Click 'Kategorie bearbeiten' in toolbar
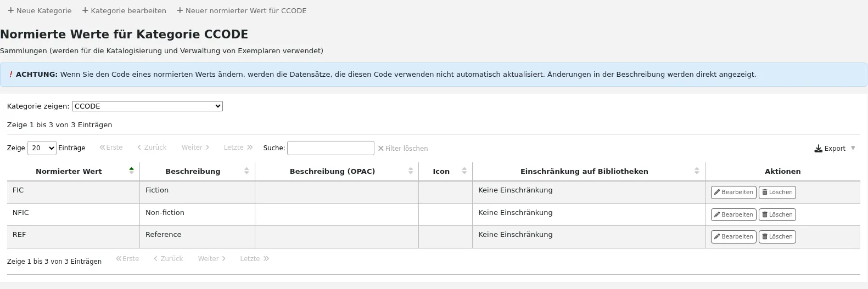 click(124, 10)
